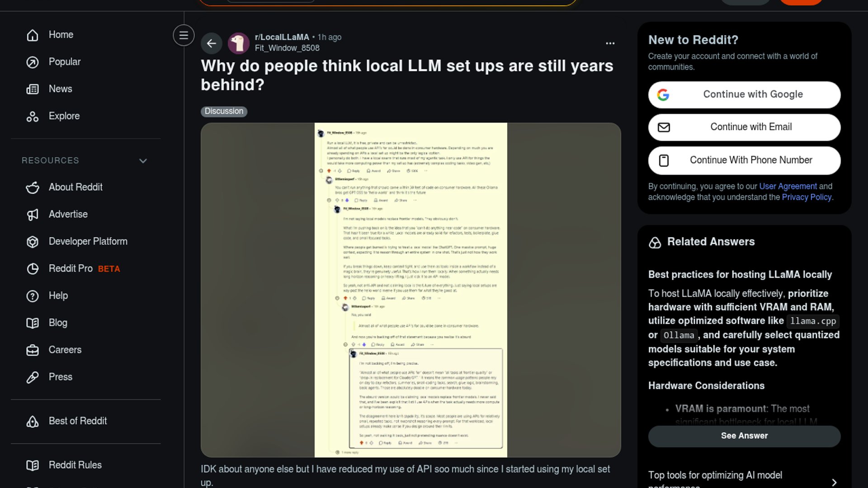Image resolution: width=868 pixels, height=488 pixels.
Task: Collapse the sidebar with the hamburger icon
Action: click(x=184, y=35)
